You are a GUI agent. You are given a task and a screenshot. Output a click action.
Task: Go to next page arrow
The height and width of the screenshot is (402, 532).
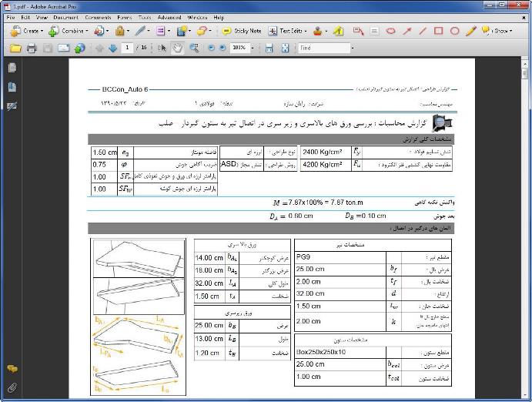click(113, 48)
